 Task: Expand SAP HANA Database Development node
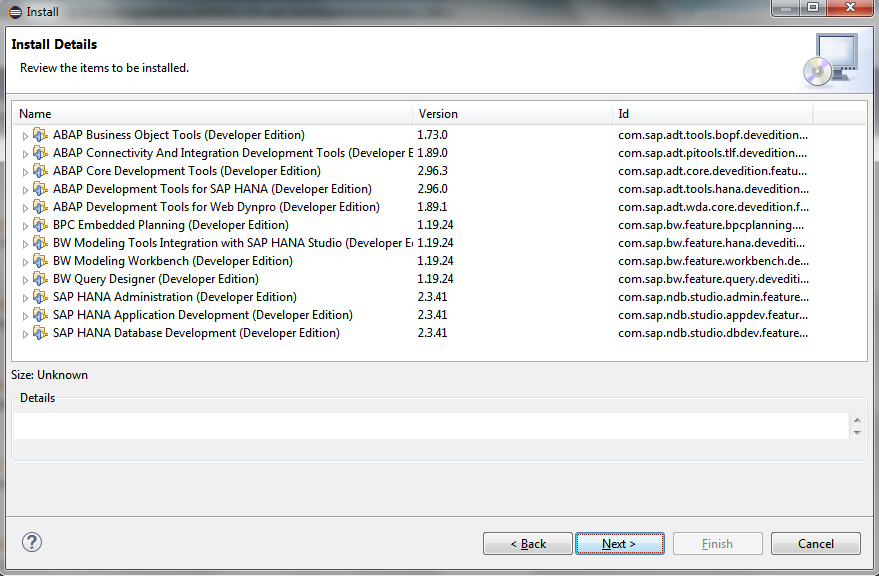coord(25,334)
